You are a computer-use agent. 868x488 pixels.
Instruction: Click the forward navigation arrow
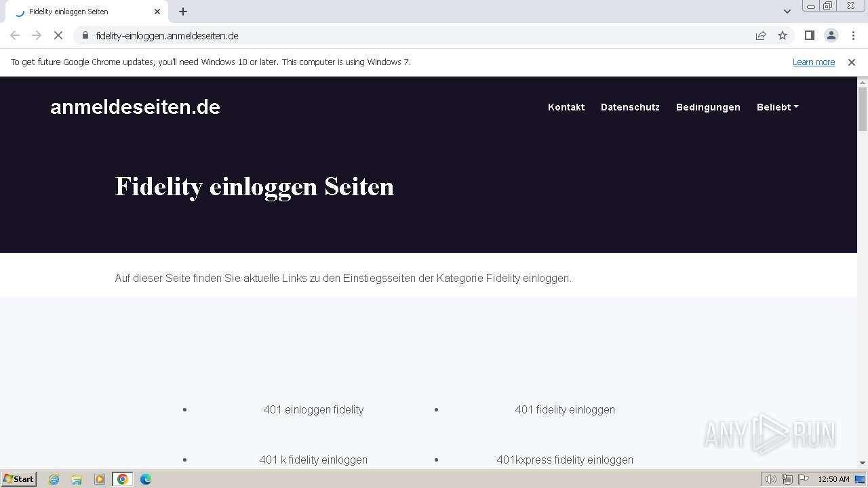pos(37,35)
